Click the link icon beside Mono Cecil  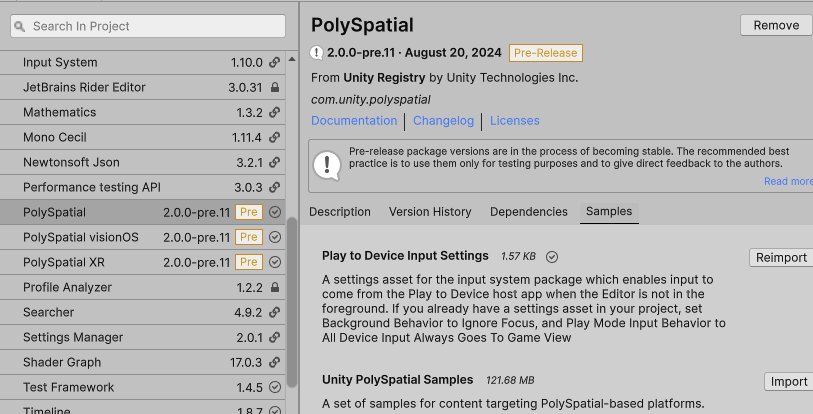click(x=274, y=137)
